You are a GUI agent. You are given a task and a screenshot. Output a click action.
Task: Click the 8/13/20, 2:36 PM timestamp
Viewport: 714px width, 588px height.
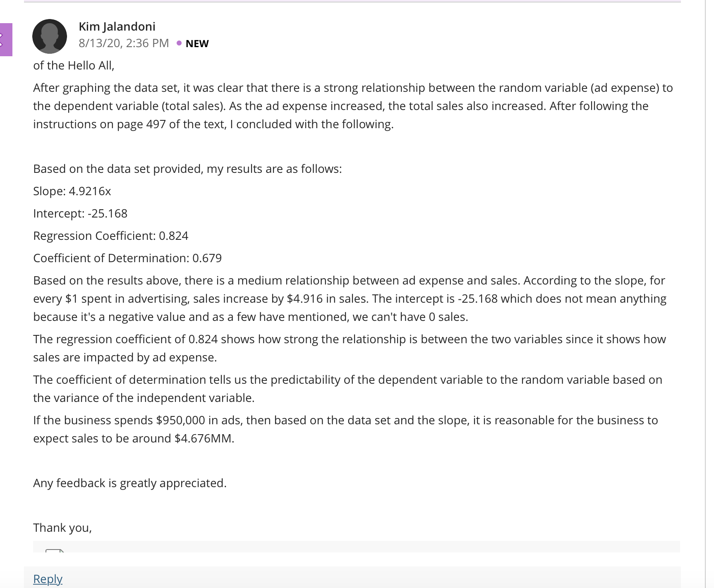124,43
